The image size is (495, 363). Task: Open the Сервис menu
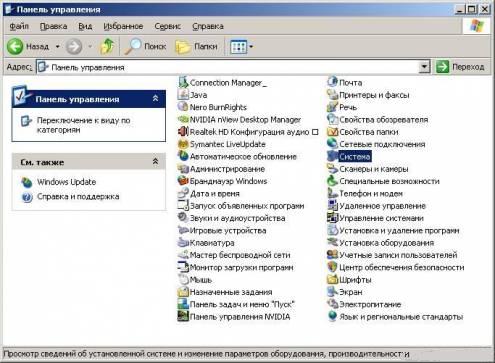pyautogui.click(x=167, y=26)
